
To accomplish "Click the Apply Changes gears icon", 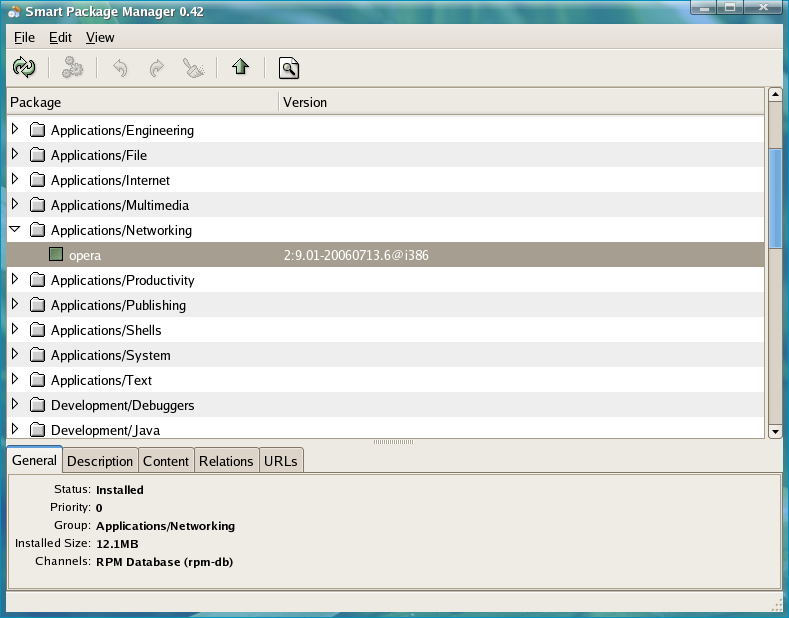I will tap(73, 68).
